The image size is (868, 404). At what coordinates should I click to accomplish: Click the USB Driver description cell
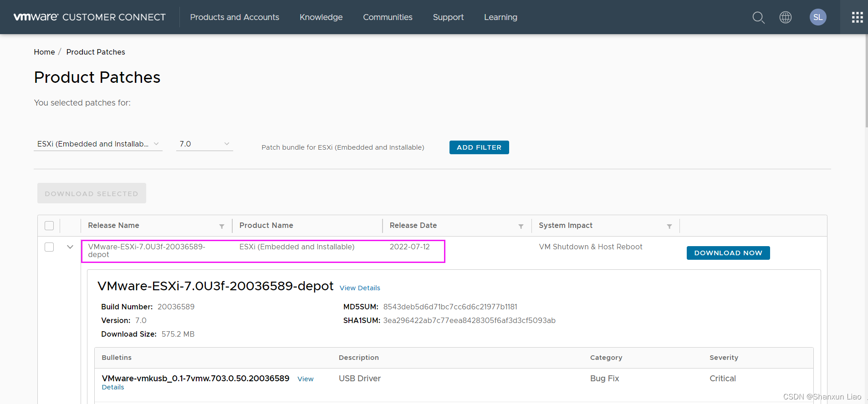pos(359,379)
